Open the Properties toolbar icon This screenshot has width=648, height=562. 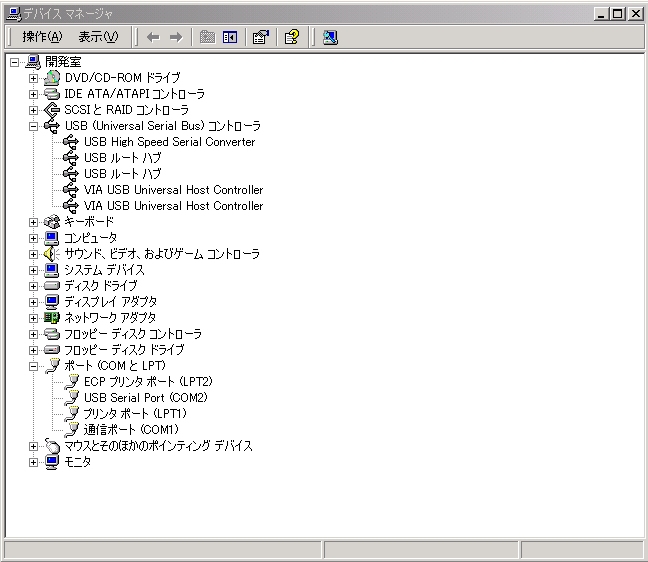pyautogui.click(x=261, y=37)
